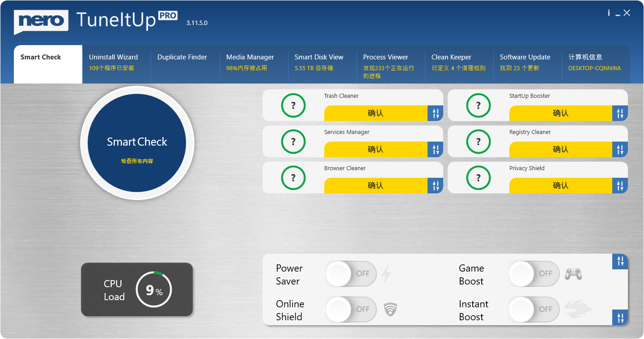The image size is (644, 339).
Task: Click the Services Manager question-mark status icon
Action: (x=293, y=142)
